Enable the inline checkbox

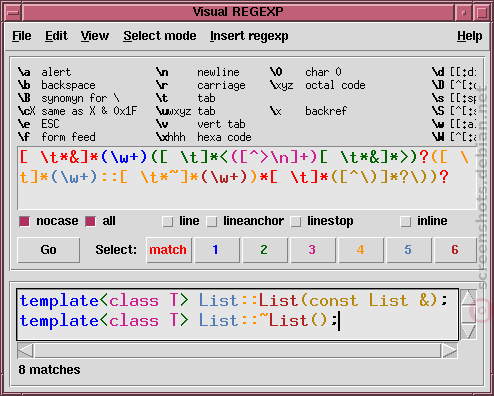click(405, 221)
